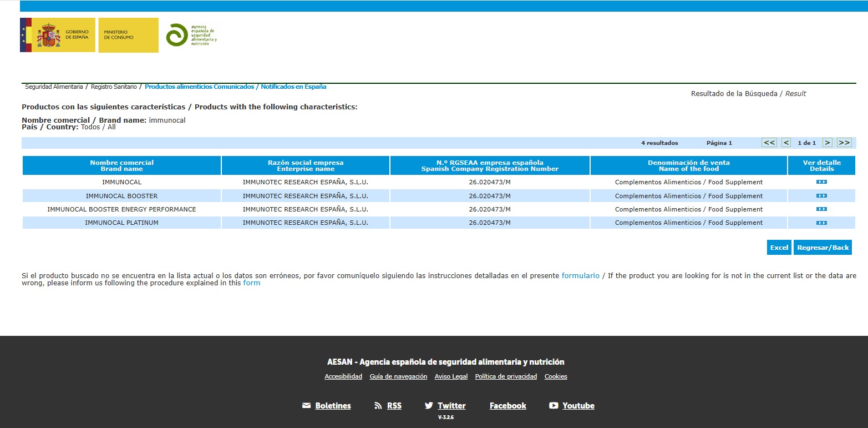Export results with Excel button

point(779,248)
